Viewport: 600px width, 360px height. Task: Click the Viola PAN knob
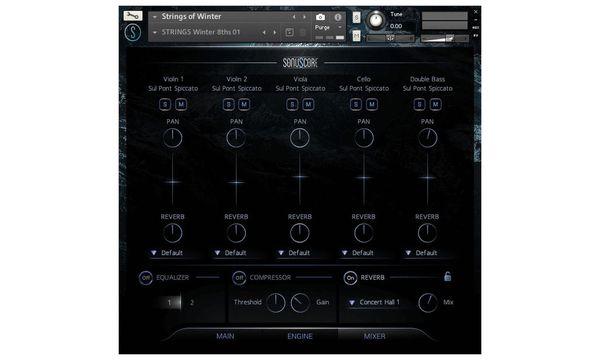pos(300,138)
